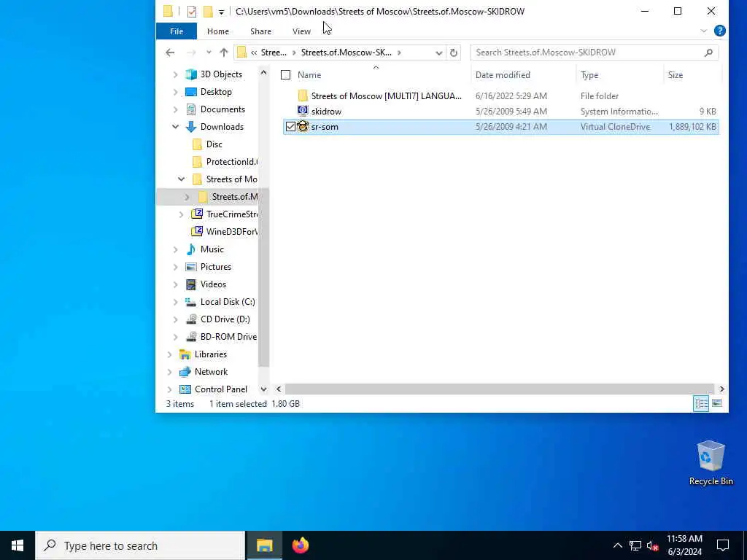Viewport: 747px width, 560px height.
Task: Open Pictures from the sidebar
Action: (x=215, y=267)
